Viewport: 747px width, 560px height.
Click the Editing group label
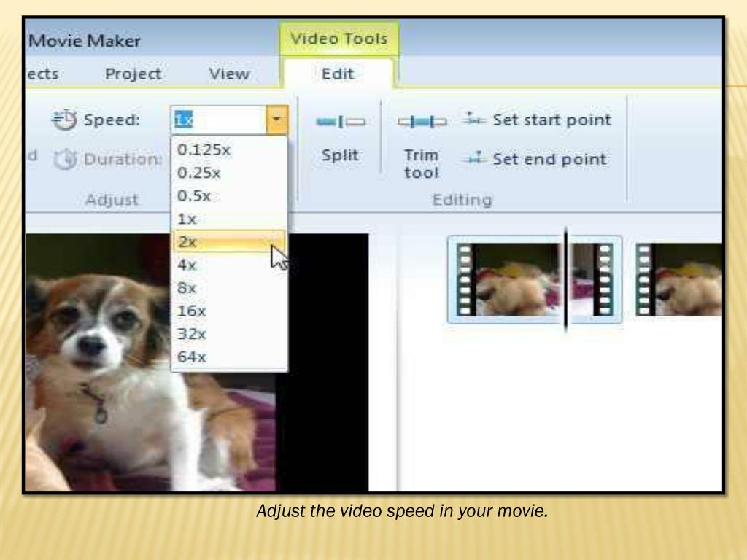click(462, 200)
